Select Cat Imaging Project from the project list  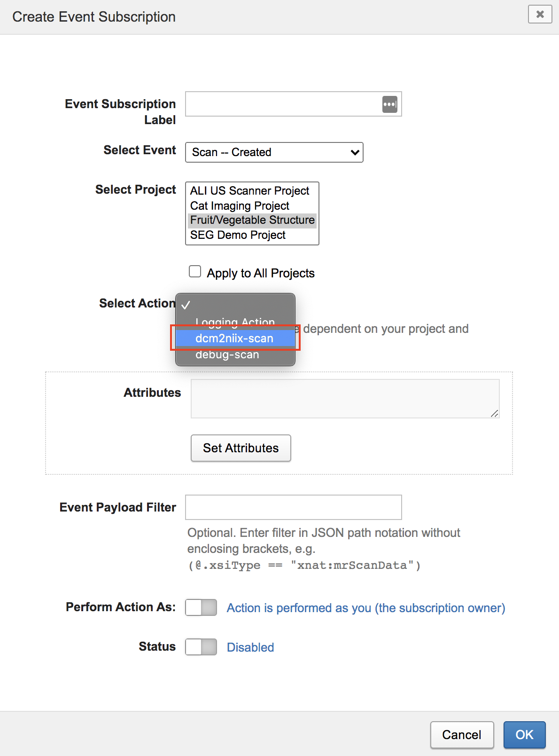[x=239, y=205]
